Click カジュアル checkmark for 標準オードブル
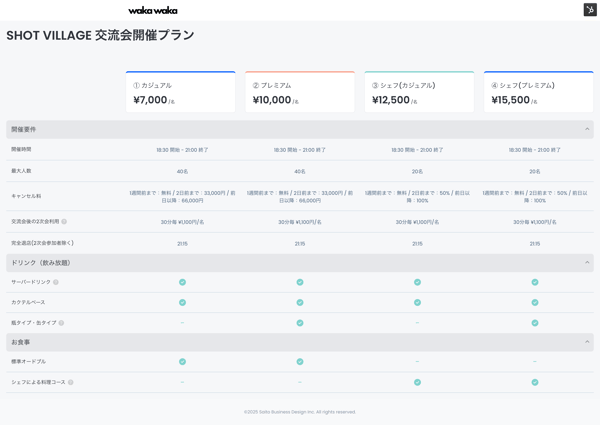This screenshot has width=600, height=425. [x=182, y=362]
